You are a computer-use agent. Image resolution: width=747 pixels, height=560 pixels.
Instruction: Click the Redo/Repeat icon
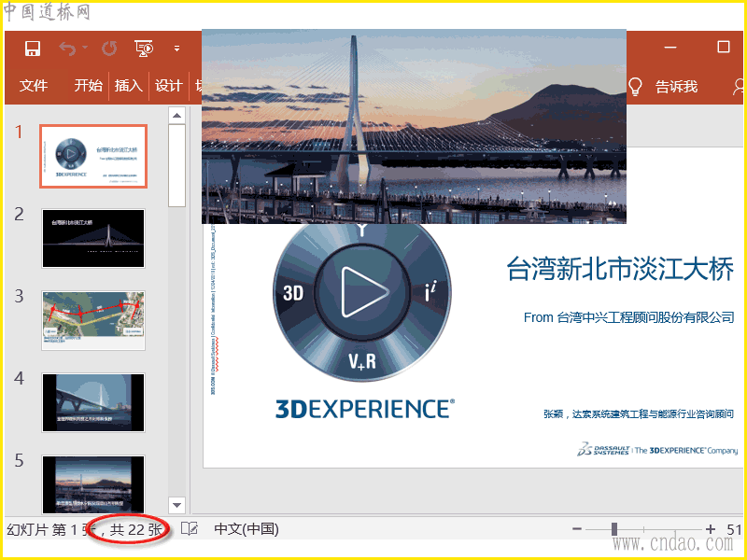[x=109, y=49]
